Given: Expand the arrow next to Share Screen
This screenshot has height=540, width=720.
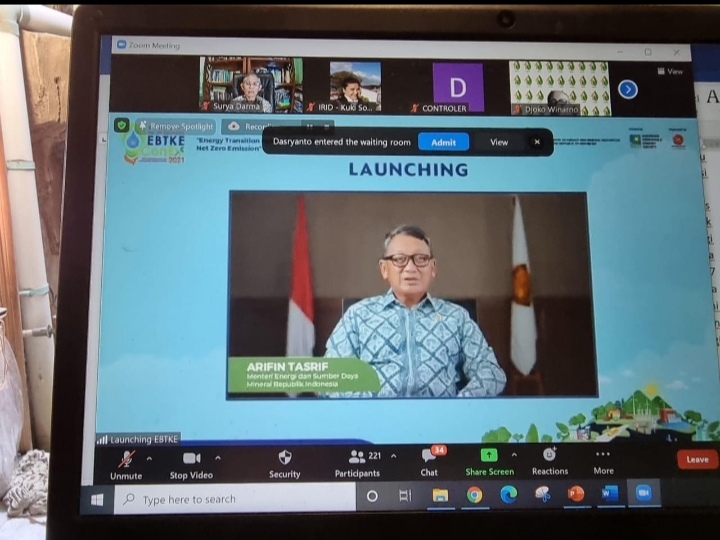Looking at the screenshot, I should [x=514, y=455].
